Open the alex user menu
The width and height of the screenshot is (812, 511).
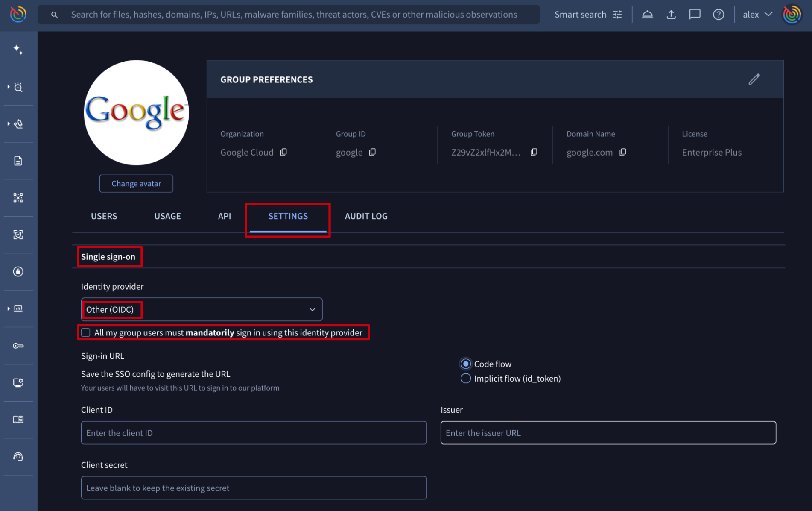pos(757,15)
